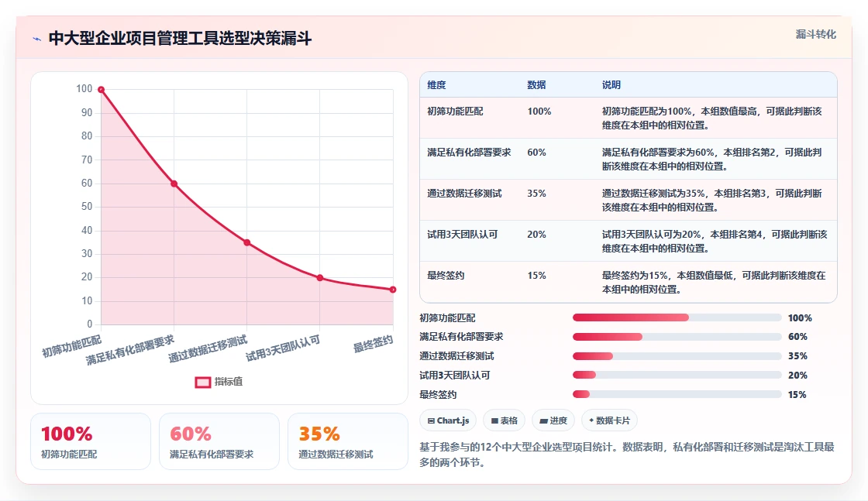Click the 通过数据迁移测试 x-axis label on the chart
The height and width of the screenshot is (501, 868).
pyautogui.click(x=208, y=349)
